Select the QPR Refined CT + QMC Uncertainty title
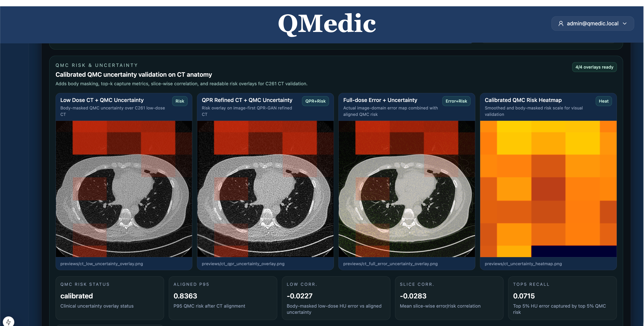Viewport: 644px width, 326px height. pyautogui.click(x=247, y=100)
